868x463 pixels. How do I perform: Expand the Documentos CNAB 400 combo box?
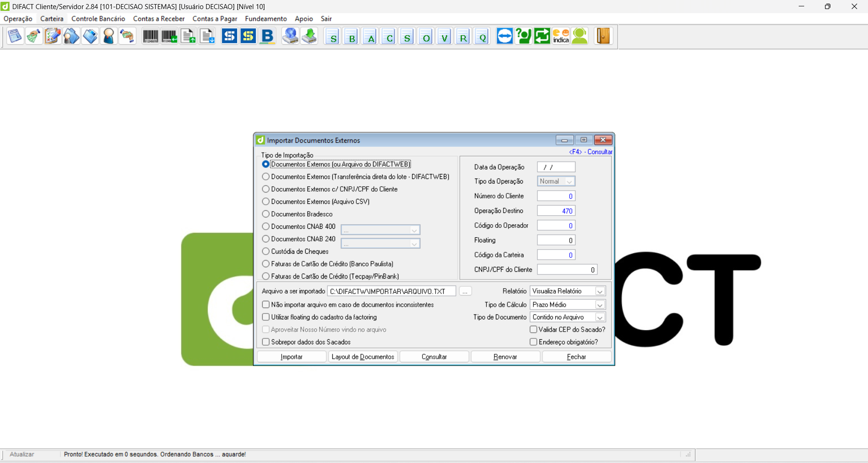(x=414, y=230)
